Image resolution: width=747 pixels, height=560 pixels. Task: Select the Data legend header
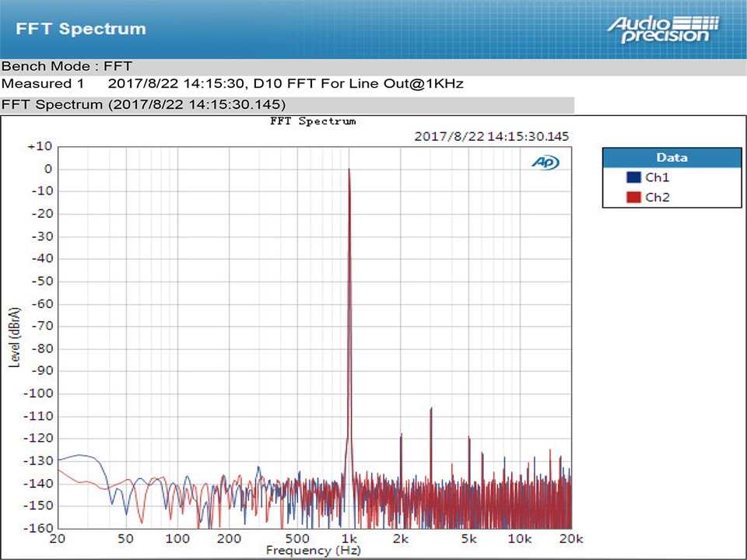point(671,157)
